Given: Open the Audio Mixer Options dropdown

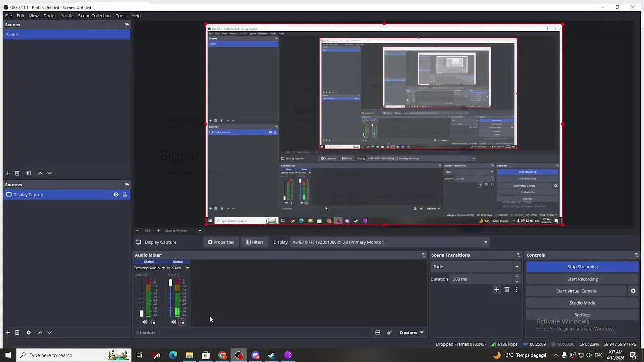Looking at the screenshot, I should (412, 333).
